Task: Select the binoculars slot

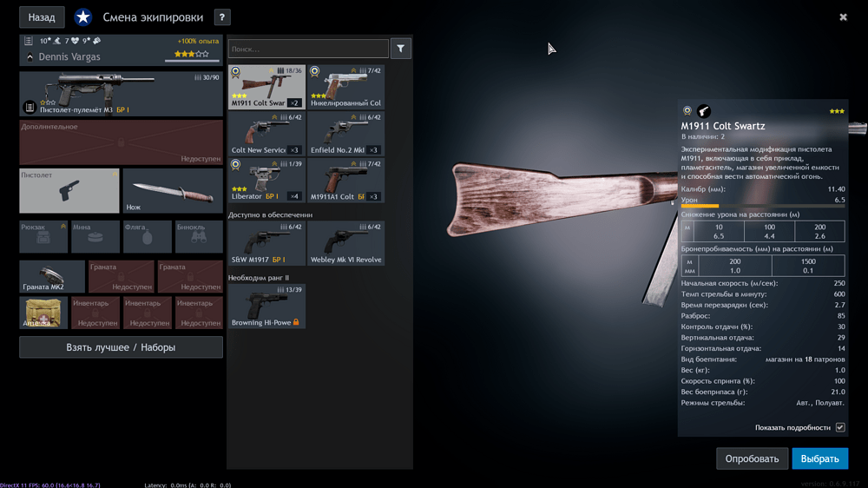Action: pos(199,236)
